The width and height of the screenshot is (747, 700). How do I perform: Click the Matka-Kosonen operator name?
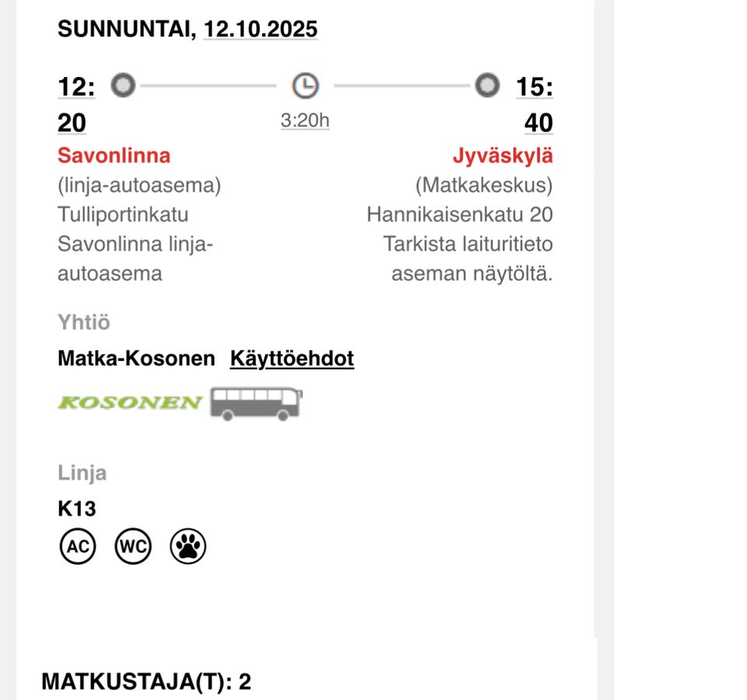(x=136, y=359)
